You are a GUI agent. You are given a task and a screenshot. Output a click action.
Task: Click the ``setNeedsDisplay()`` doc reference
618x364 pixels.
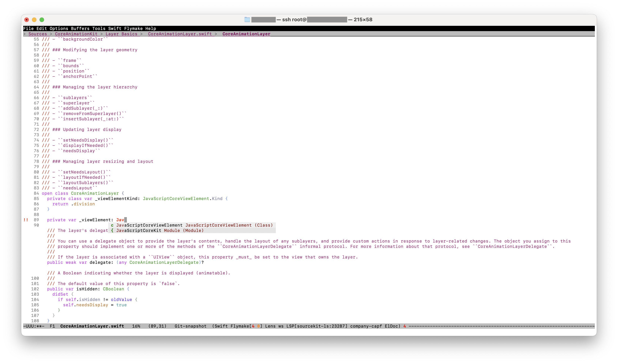point(86,140)
